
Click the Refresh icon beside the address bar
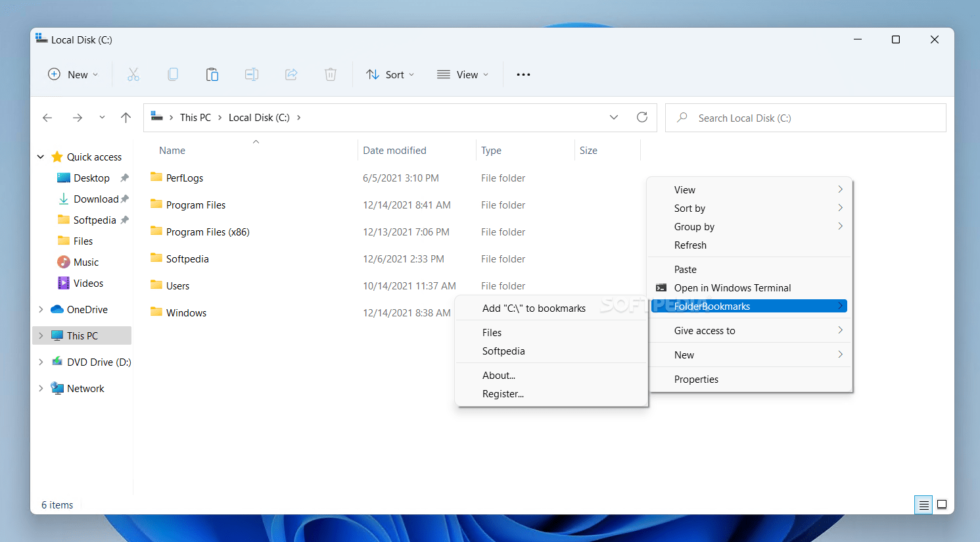[642, 117]
